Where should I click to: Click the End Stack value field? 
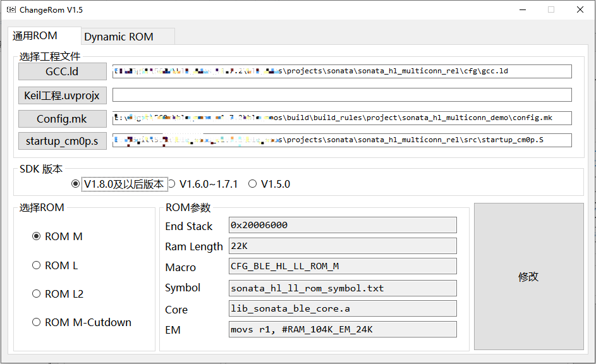click(x=343, y=225)
